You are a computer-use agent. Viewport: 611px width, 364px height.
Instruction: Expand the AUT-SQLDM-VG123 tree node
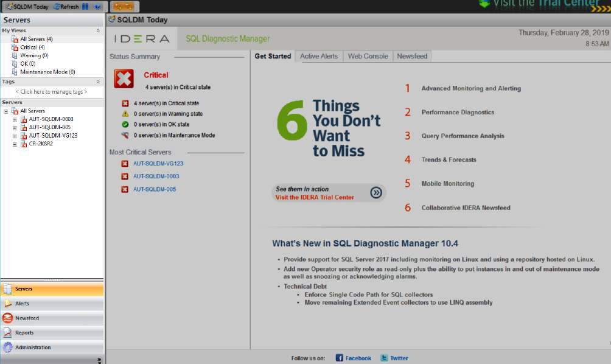point(15,136)
